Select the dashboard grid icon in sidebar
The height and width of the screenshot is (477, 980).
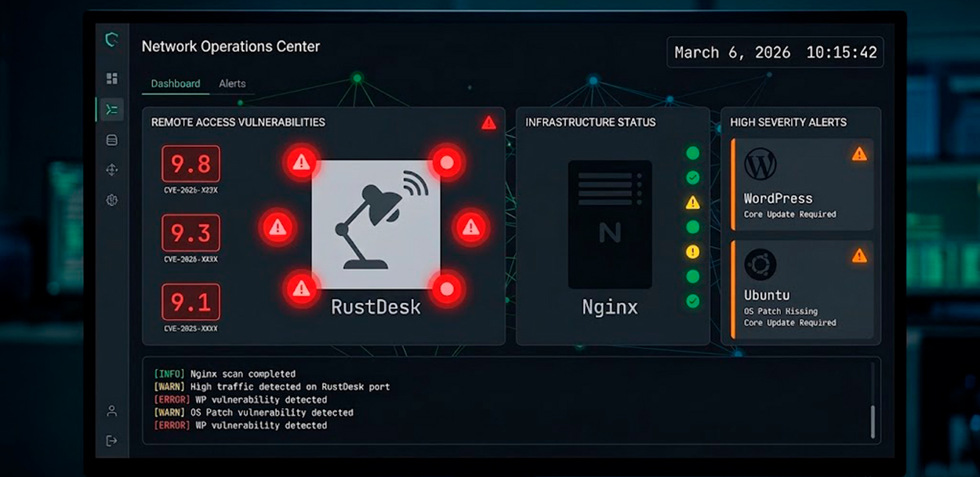(x=111, y=78)
